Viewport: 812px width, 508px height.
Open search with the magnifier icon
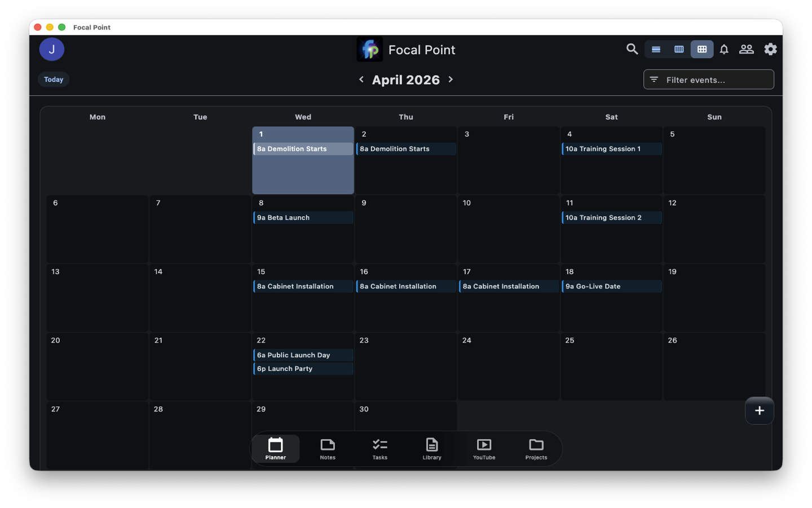tap(632, 49)
